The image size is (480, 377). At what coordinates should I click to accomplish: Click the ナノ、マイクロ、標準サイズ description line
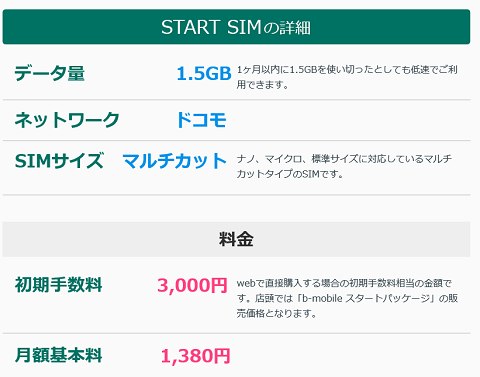pyautogui.click(x=344, y=159)
